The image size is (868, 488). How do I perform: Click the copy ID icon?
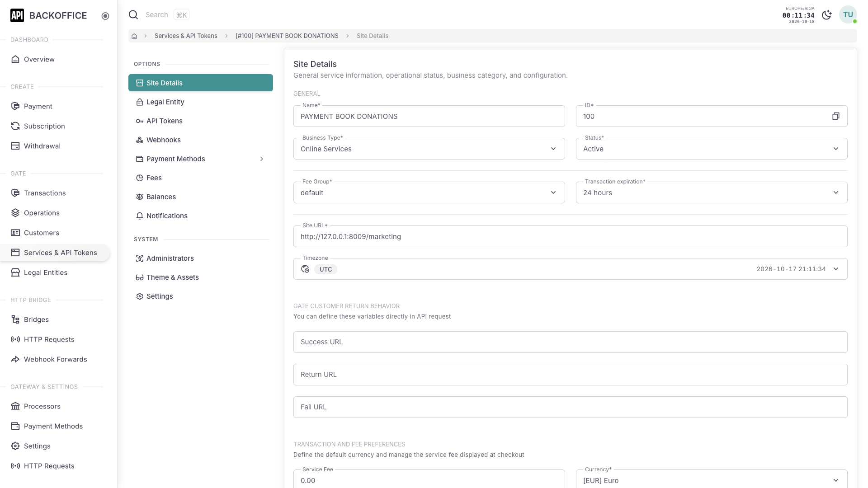click(x=835, y=116)
